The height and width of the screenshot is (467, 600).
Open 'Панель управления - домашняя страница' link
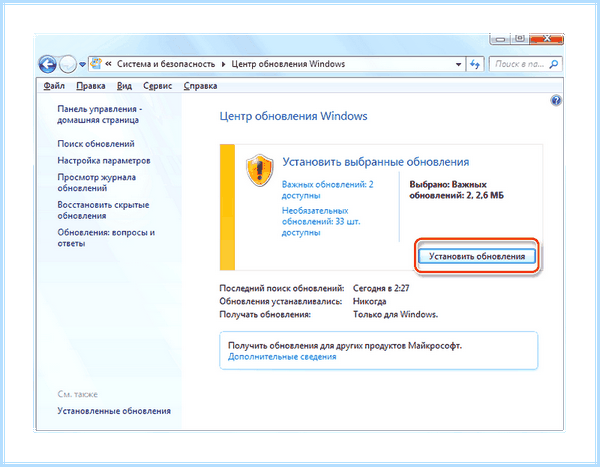coord(99,114)
